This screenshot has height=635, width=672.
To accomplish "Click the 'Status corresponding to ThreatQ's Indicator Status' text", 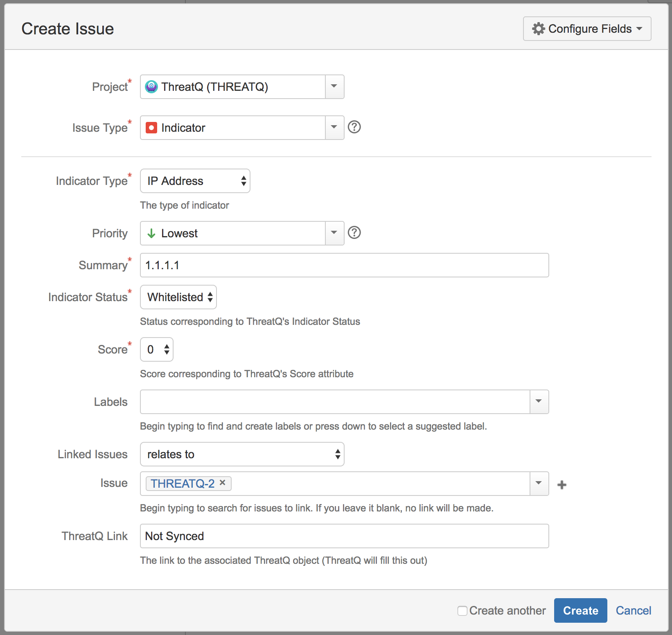I will click(250, 322).
